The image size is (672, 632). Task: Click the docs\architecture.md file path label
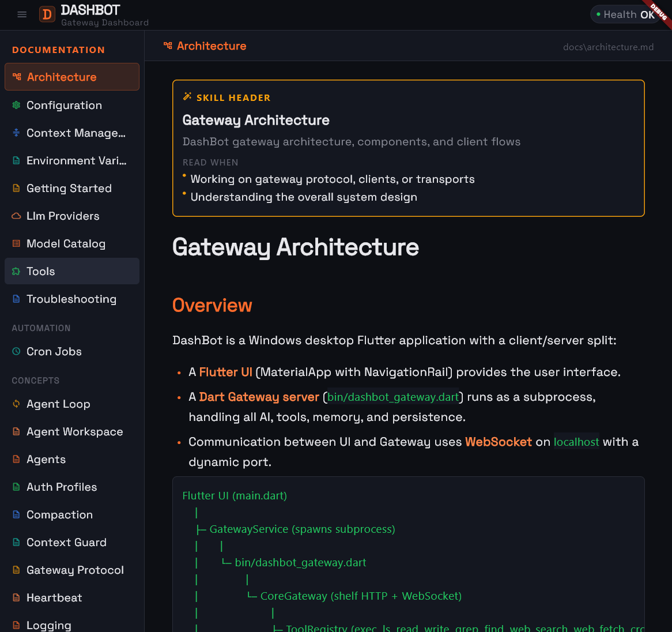(609, 47)
